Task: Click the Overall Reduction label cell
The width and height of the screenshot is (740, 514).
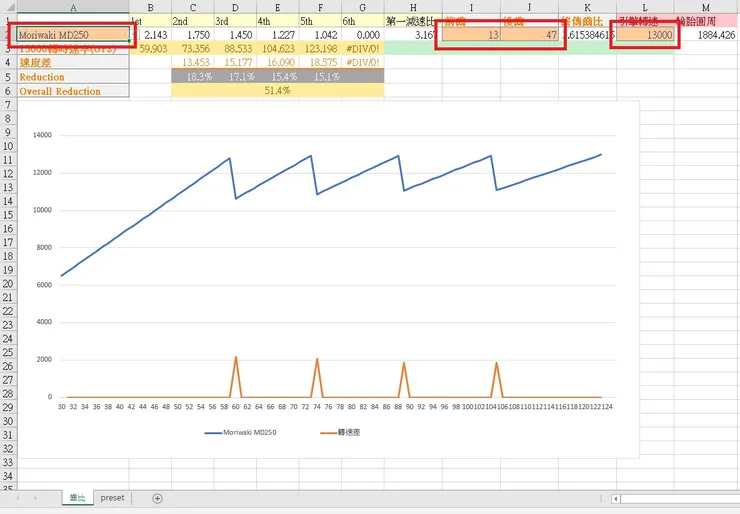Action: pos(73,91)
